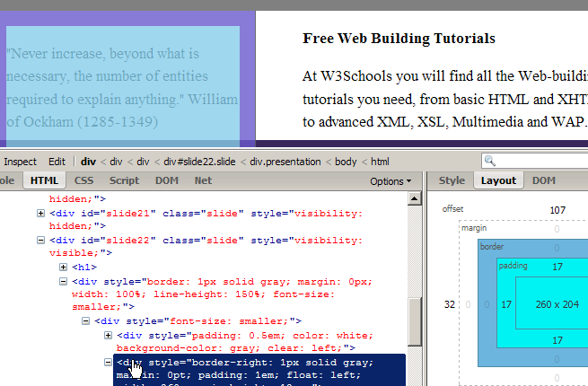
Task: Expand the slide21 div node
Action: (x=40, y=214)
